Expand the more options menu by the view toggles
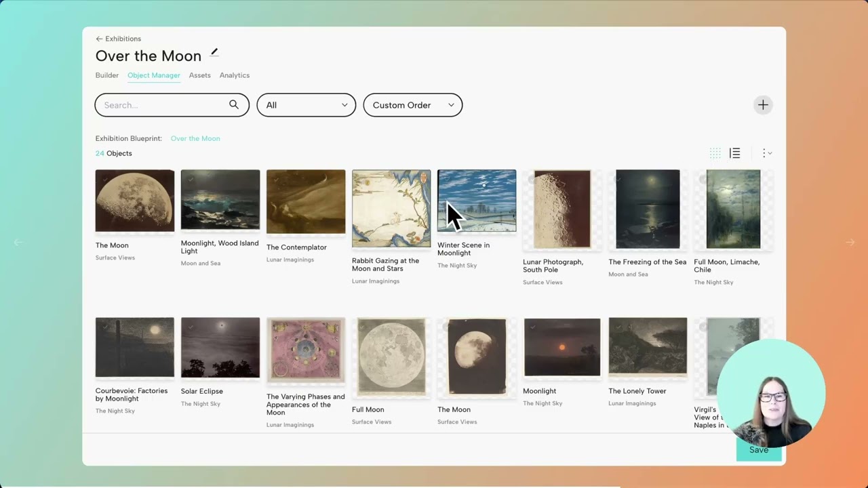The width and height of the screenshot is (868, 488). click(x=766, y=153)
